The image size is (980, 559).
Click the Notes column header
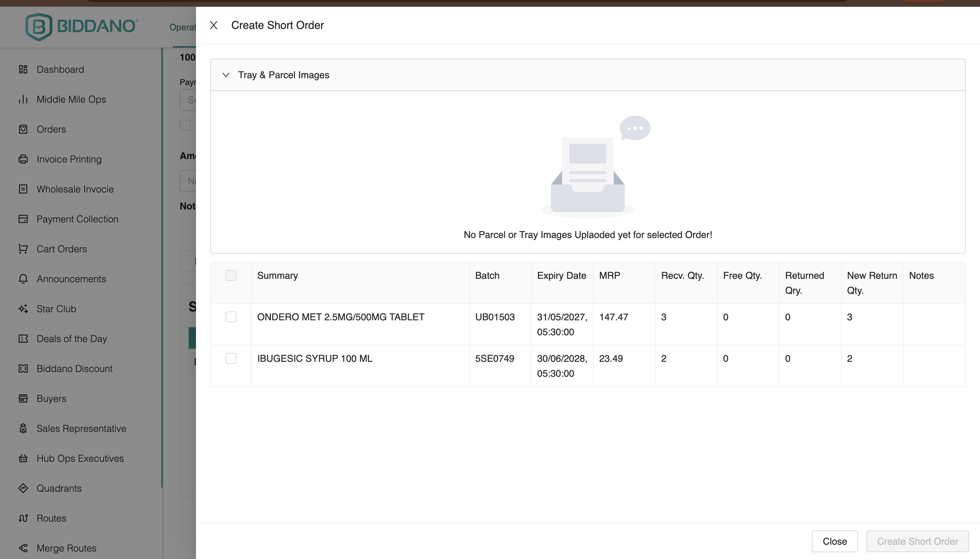click(x=921, y=276)
